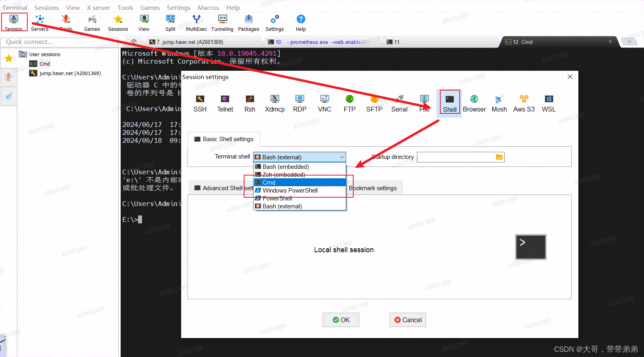Click the favorites star sidebar icon
This screenshot has width=644, height=357.
coord(9,59)
